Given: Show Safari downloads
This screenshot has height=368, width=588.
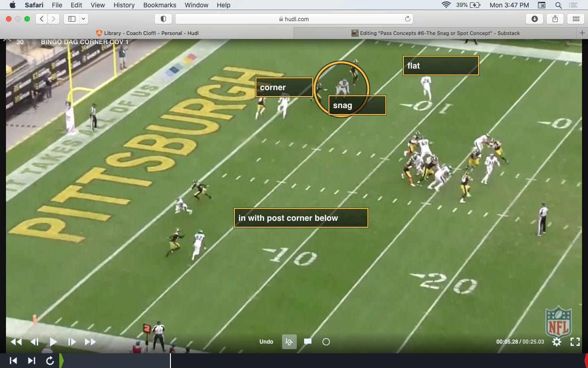Looking at the screenshot, I should (535, 19).
